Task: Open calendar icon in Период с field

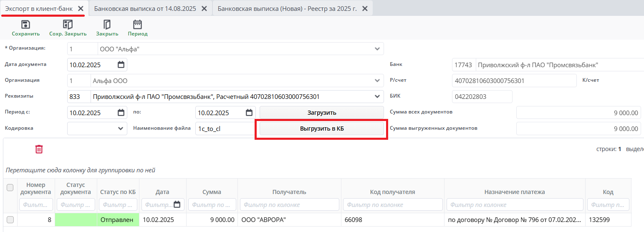Action: pos(121,112)
